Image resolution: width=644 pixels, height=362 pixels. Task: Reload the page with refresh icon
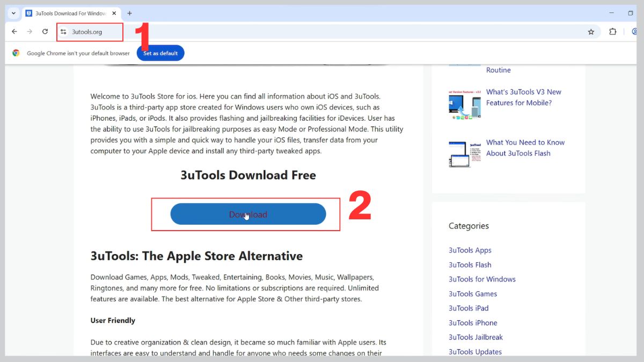[45, 32]
